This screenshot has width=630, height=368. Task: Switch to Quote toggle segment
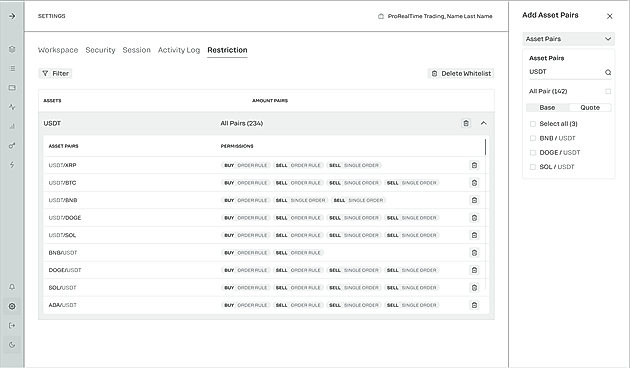pyautogui.click(x=590, y=108)
